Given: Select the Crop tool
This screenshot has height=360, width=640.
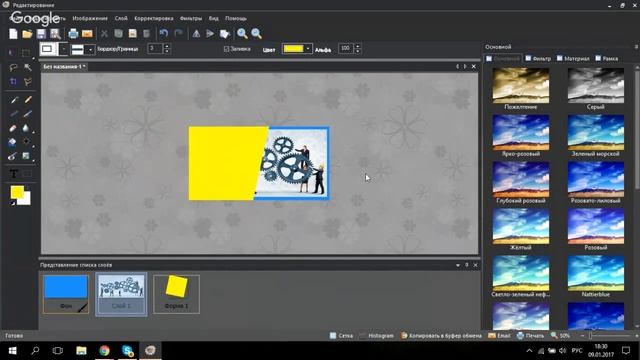Looking at the screenshot, I should [13, 82].
